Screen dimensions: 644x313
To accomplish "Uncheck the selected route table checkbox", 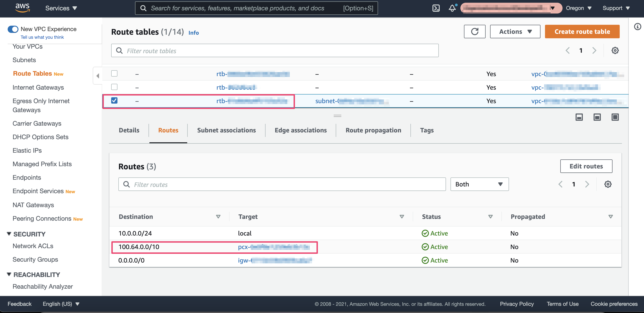I will point(114,101).
